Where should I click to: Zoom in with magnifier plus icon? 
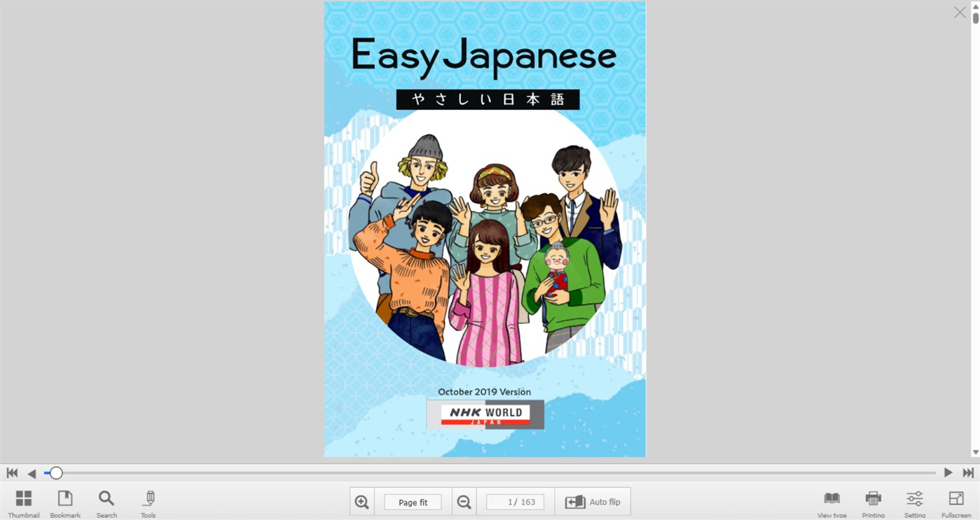(x=362, y=502)
